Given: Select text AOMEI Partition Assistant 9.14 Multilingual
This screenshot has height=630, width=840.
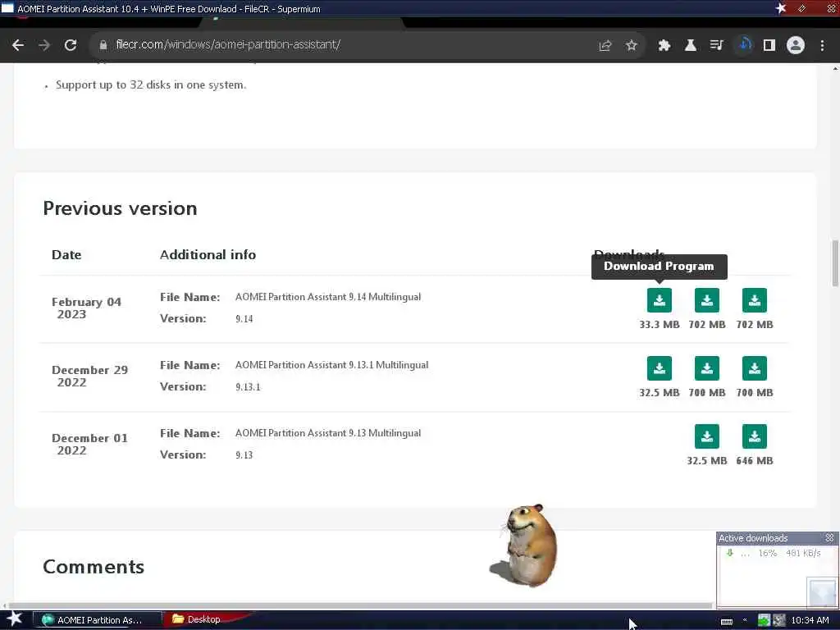Looking at the screenshot, I should click(x=328, y=297).
